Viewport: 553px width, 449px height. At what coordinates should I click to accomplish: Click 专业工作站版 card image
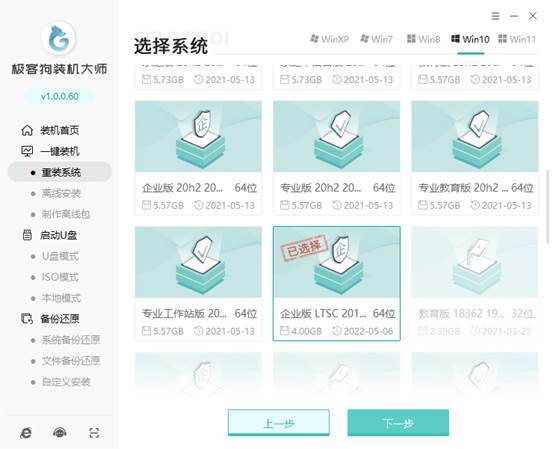tap(198, 262)
